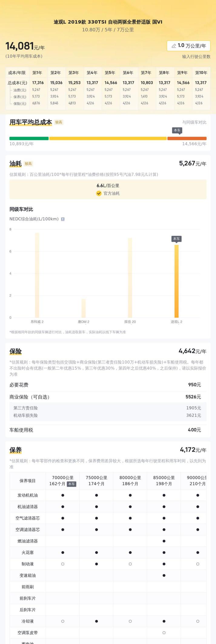Click the 本车 marker above the cost bar
This screenshot has height=644, width=216.
click(x=177, y=130)
